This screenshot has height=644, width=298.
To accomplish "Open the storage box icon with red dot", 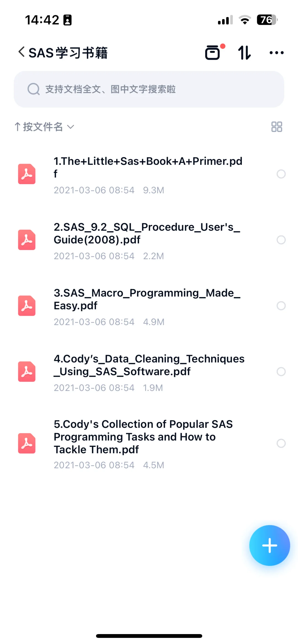I will tap(213, 52).
